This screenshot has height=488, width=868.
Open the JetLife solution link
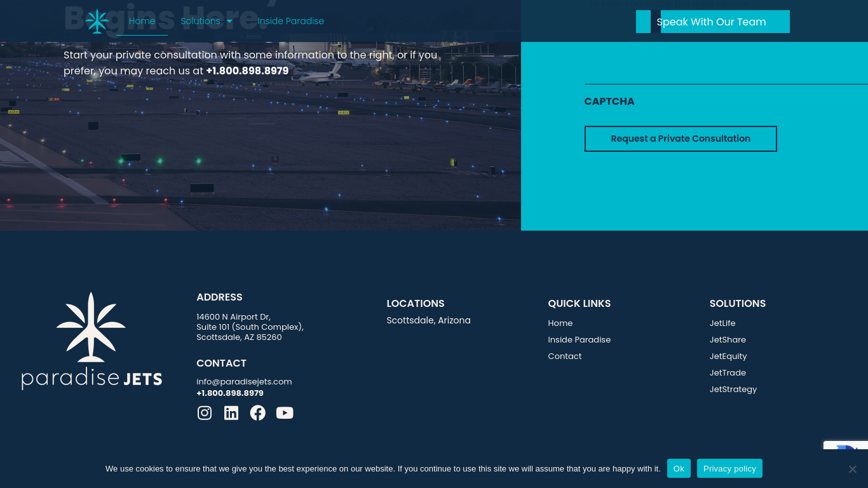click(722, 323)
